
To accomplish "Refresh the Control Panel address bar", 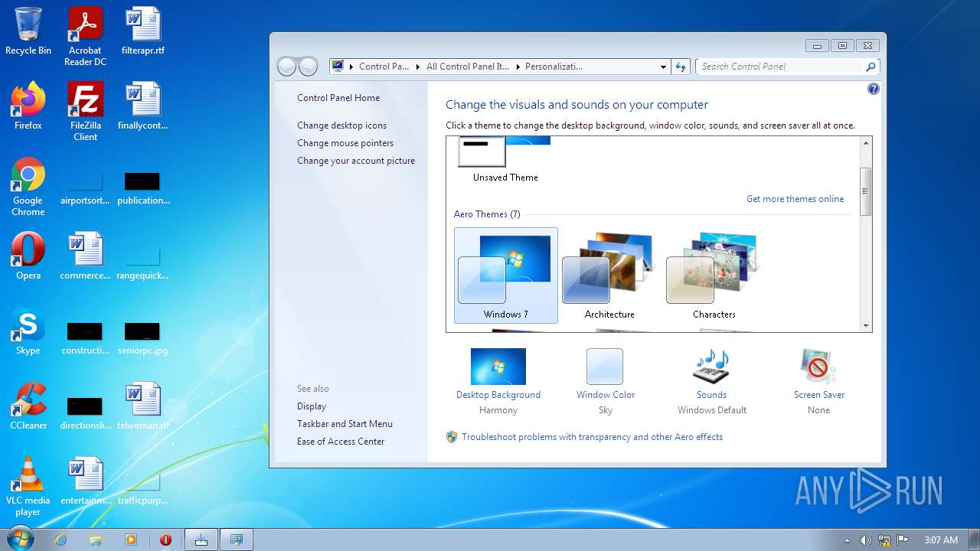I will pos(681,67).
